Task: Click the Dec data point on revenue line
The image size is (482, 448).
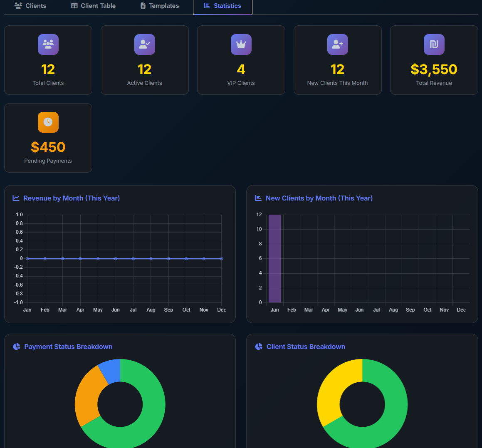Action: pyautogui.click(x=222, y=259)
